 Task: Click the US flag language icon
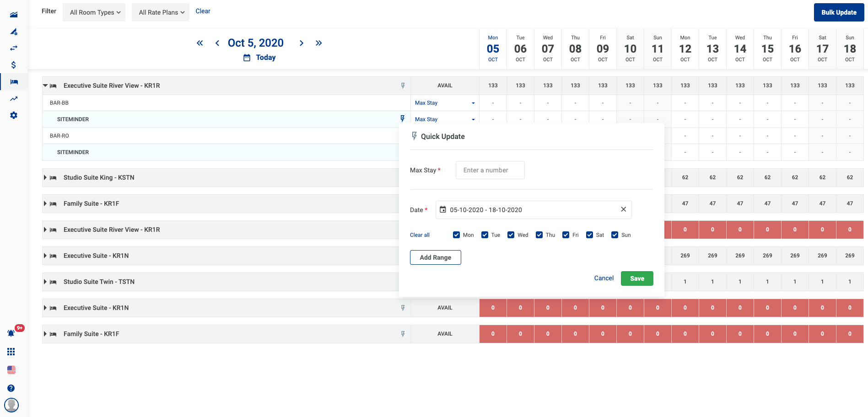11,370
